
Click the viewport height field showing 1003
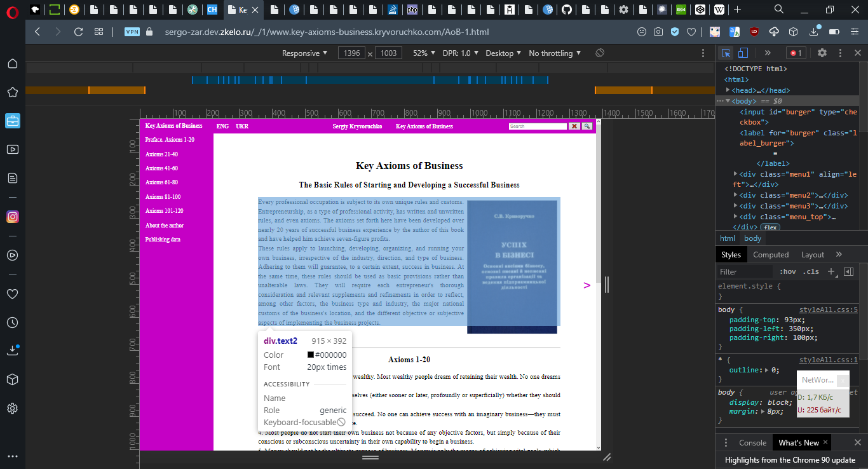(388, 53)
